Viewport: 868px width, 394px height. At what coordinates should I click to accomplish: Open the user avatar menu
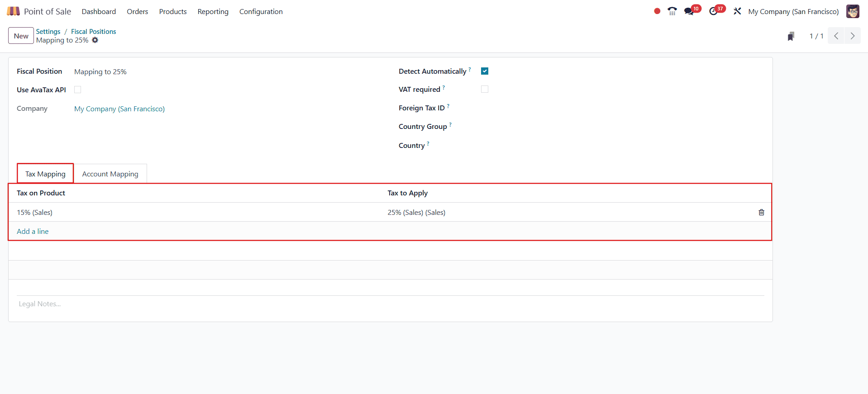coord(853,11)
